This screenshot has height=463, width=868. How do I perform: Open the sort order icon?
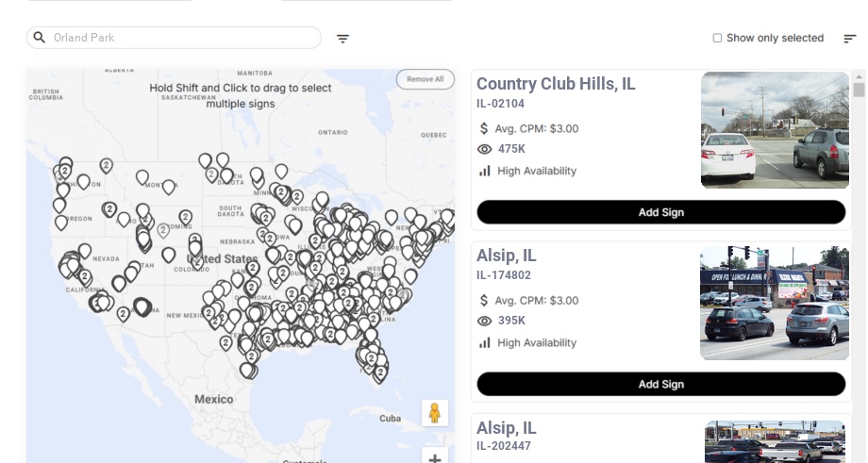tap(849, 39)
